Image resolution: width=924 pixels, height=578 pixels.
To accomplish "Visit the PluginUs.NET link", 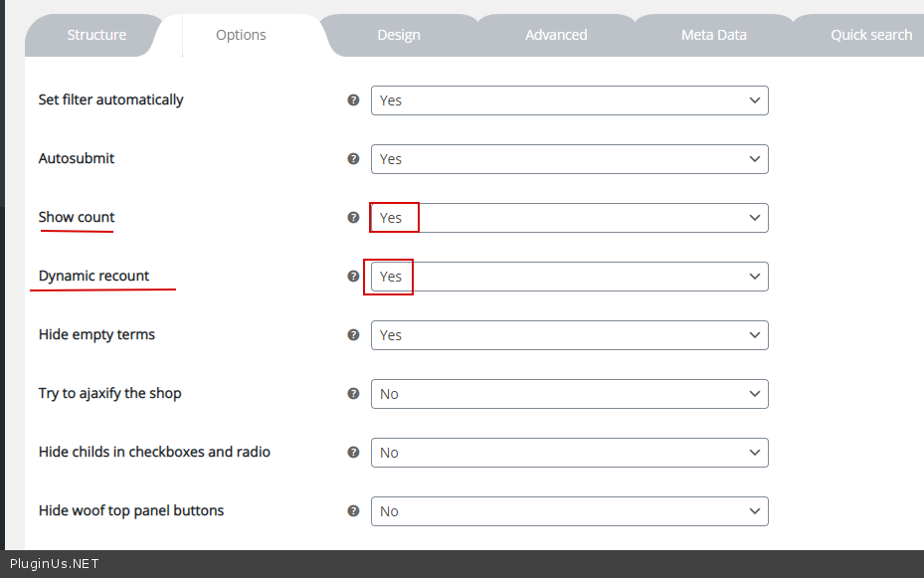I will coord(55,564).
